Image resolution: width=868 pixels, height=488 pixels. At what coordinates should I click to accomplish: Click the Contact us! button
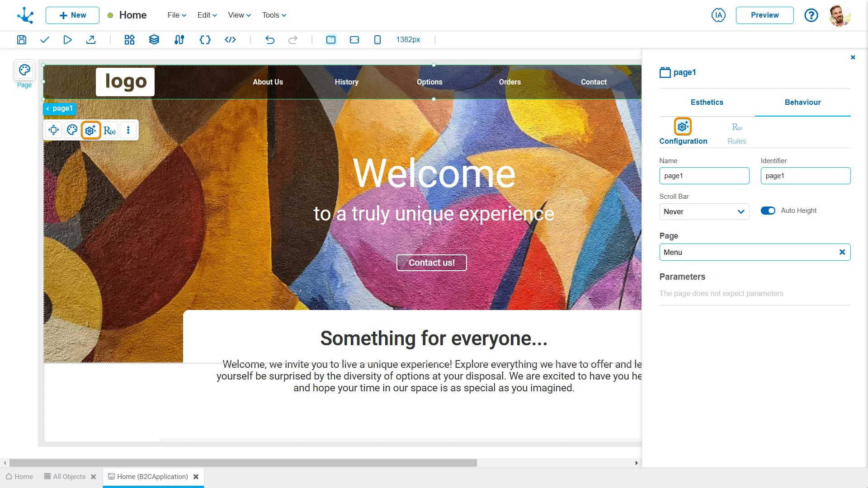[x=432, y=262]
